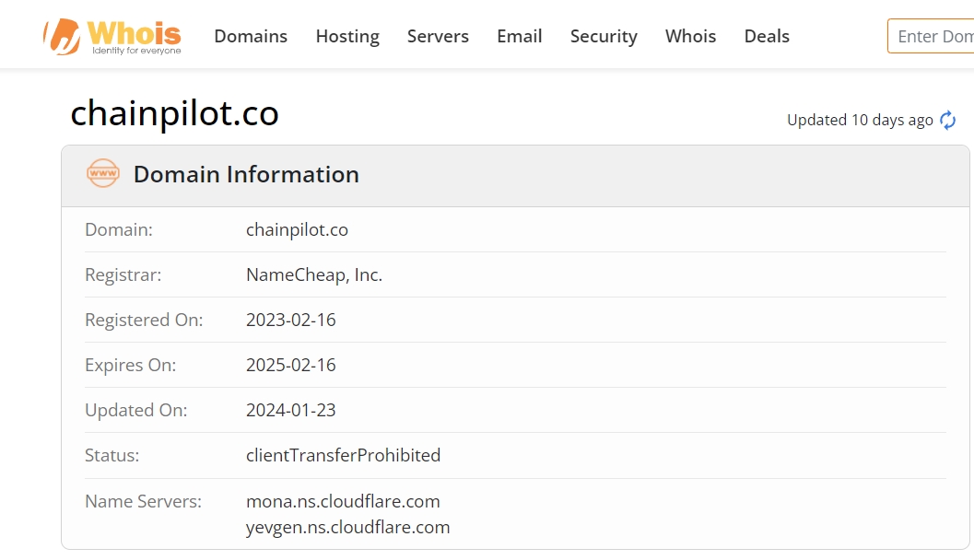Select Servers in the navigation bar
The height and width of the screenshot is (560, 974).
[x=438, y=36]
